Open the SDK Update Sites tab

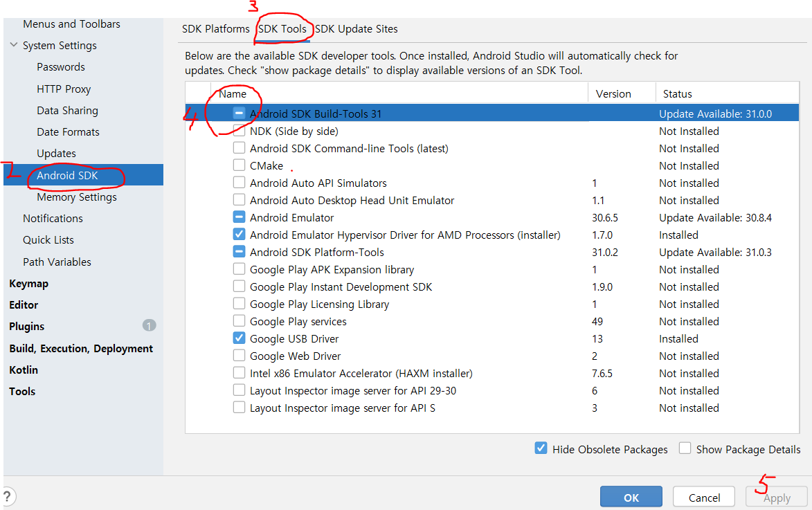357,29
